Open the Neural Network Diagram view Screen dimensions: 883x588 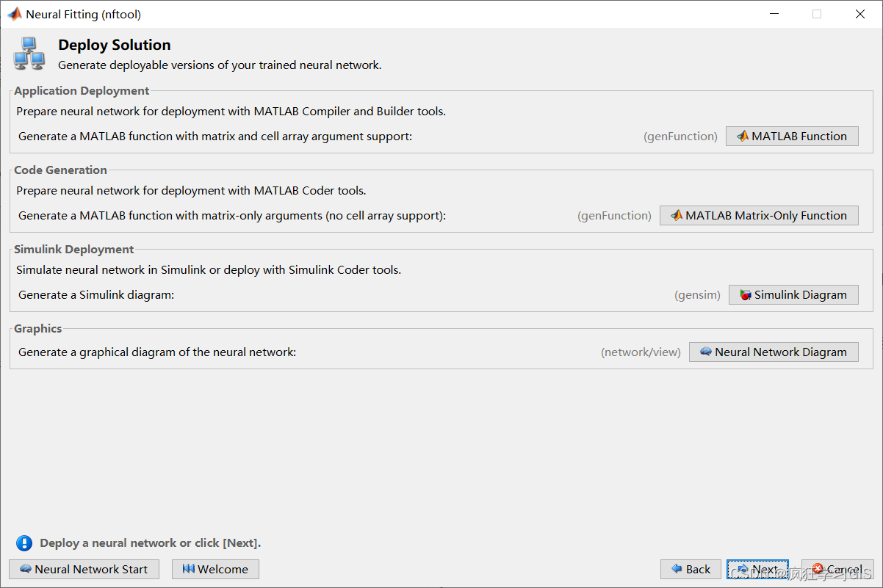pyautogui.click(x=774, y=352)
